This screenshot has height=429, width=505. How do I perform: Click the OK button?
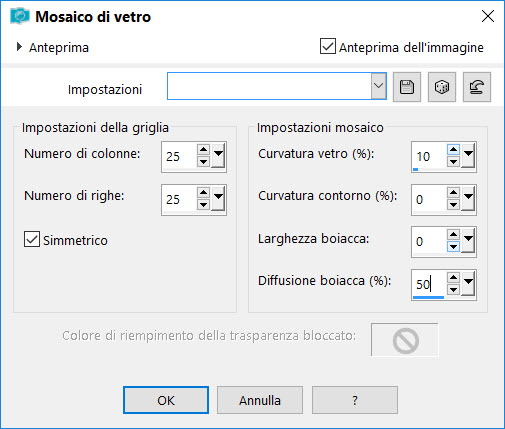166,400
